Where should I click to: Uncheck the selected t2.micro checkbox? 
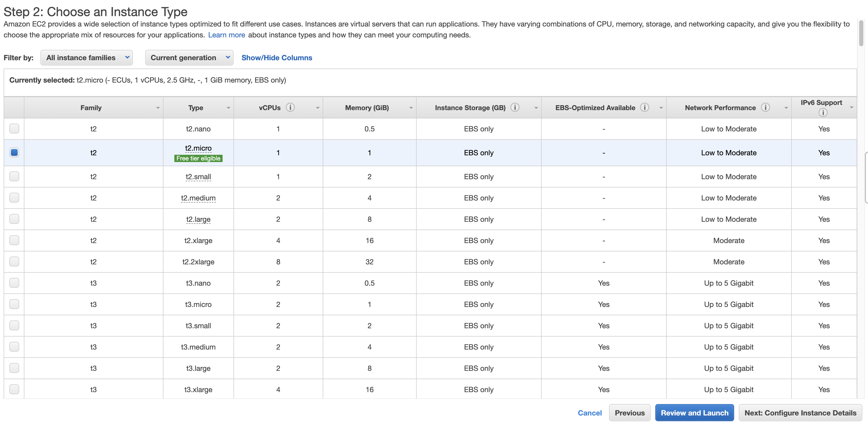(x=14, y=152)
